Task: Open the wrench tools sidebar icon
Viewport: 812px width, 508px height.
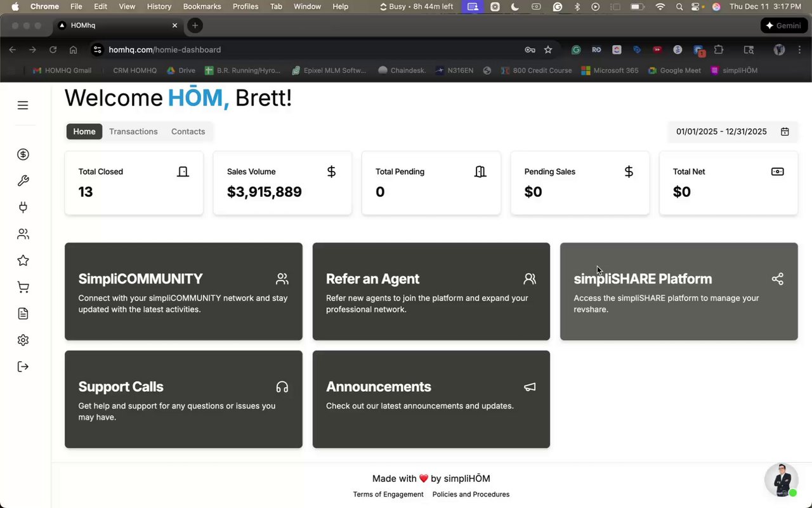Action: (23, 181)
